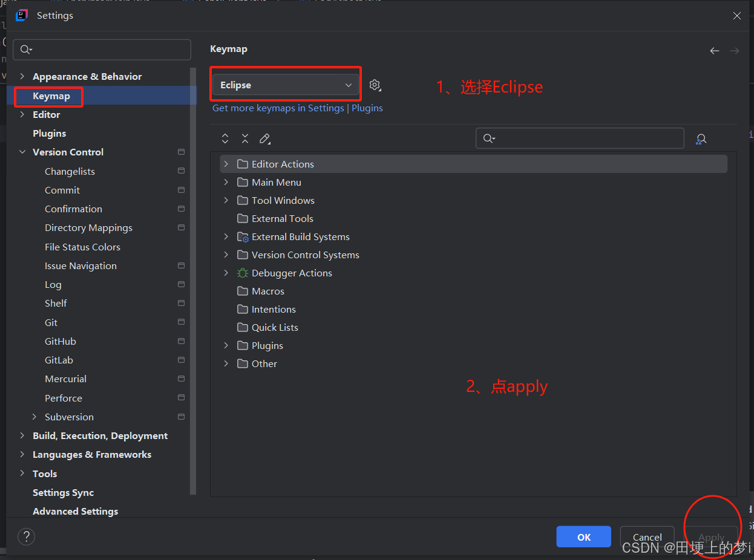Click the settings sidebar scrollbar
Viewport: 754px width, 560px height.
coord(193,281)
